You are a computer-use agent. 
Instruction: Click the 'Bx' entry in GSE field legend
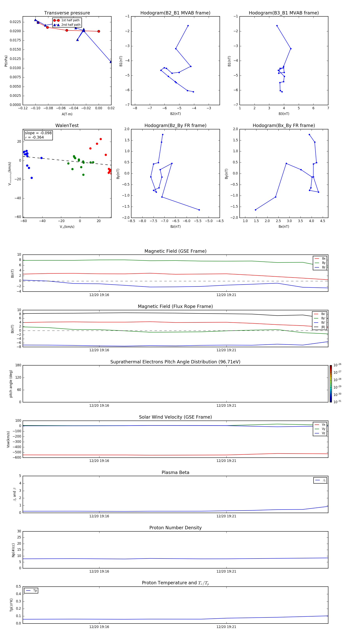click(x=320, y=259)
